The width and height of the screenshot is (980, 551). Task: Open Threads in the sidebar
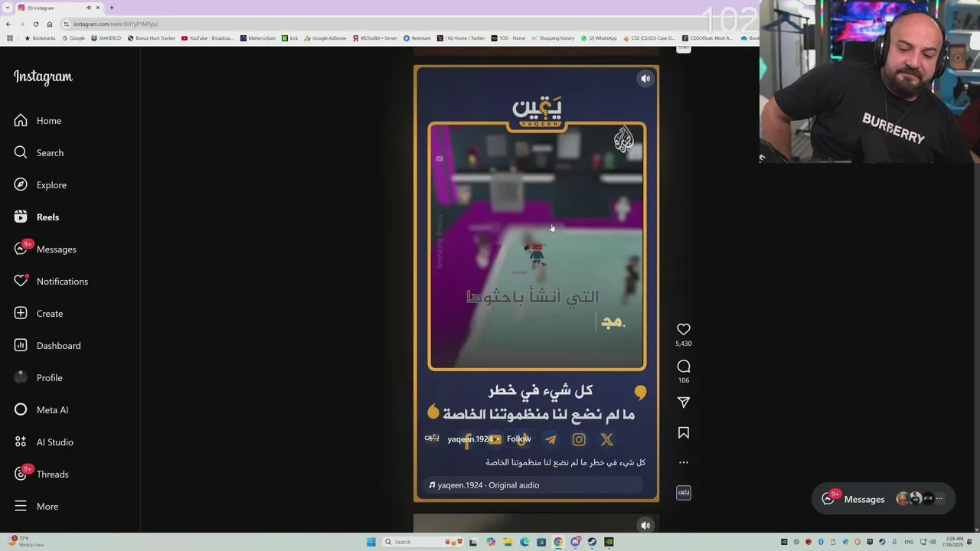point(41,474)
